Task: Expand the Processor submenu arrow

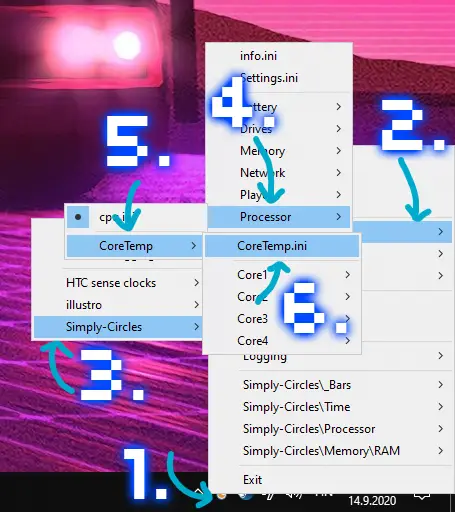Action: click(x=339, y=217)
